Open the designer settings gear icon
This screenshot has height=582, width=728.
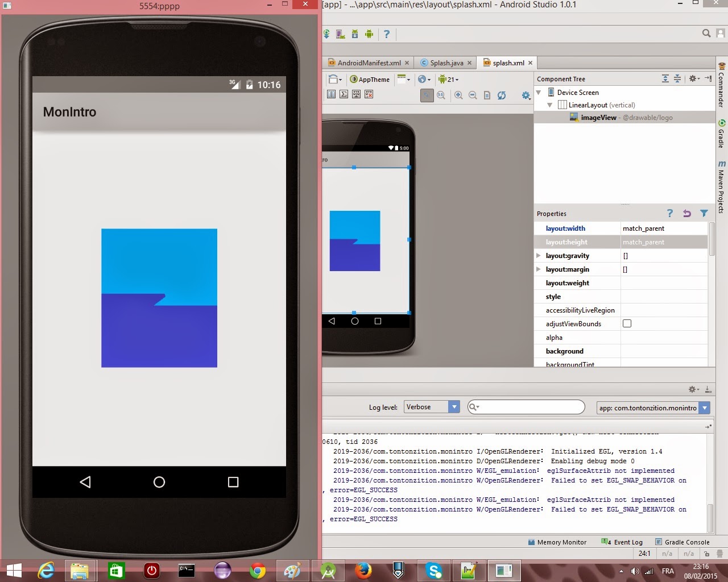pos(526,95)
